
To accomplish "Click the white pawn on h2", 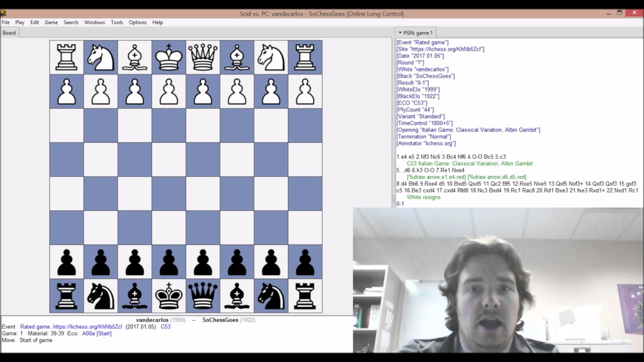I will point(66,92).
